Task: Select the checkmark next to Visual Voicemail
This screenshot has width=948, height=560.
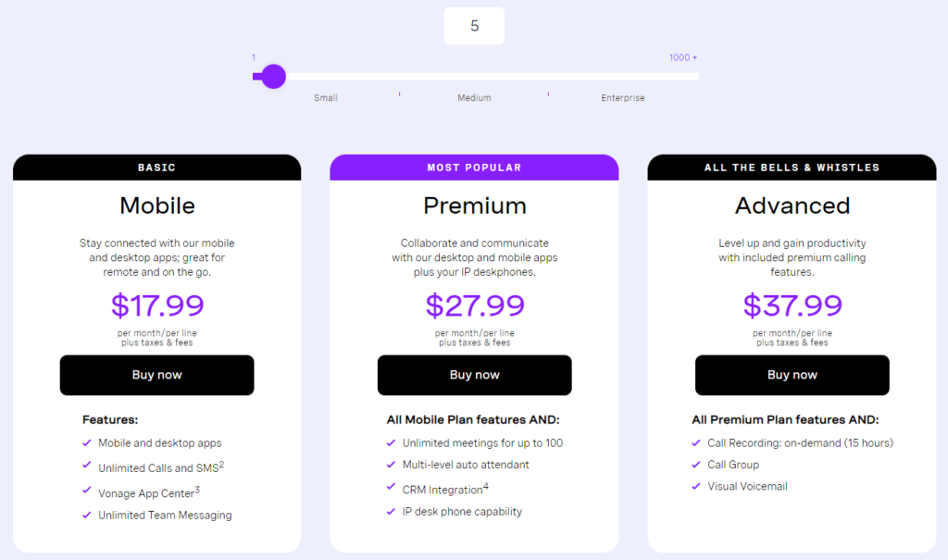Action: pyautogui.click(x=696, y=486)
